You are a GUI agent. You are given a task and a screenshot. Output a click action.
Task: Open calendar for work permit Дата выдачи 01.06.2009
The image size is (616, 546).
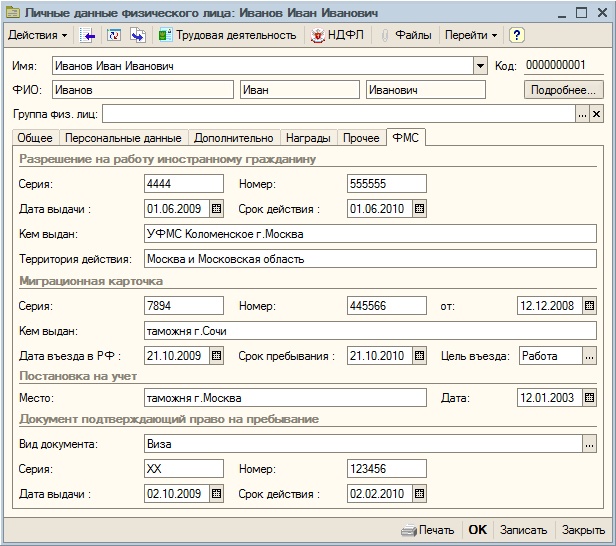[x=216, y=209]
